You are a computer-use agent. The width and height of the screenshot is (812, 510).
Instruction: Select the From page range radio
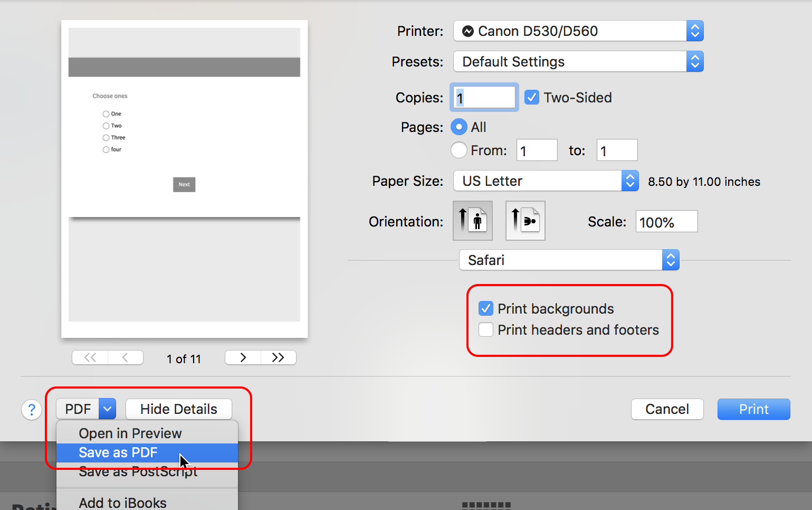pos(459,150)
